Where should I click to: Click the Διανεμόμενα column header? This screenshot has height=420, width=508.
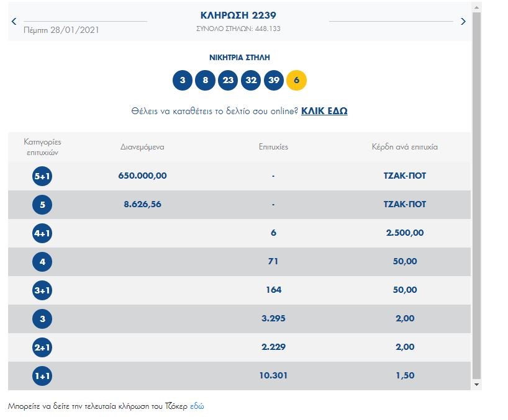(142, 148)
